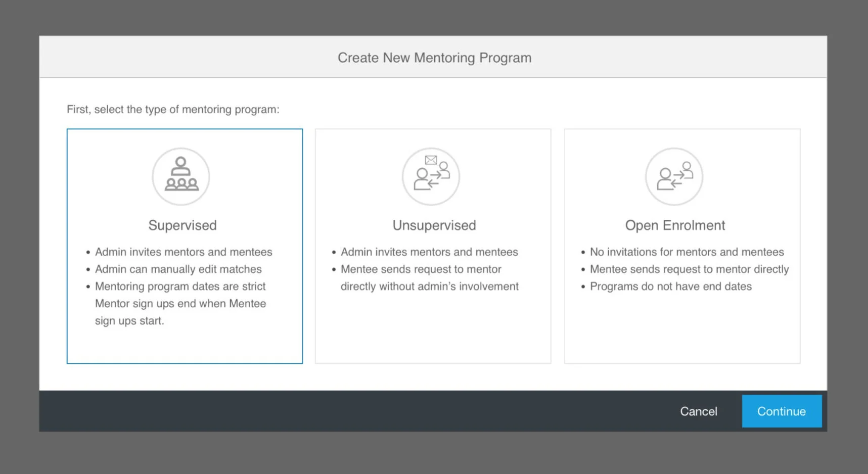
Task: Click the Open Enrolment exchange icon
Action: (x=674, y=176)
